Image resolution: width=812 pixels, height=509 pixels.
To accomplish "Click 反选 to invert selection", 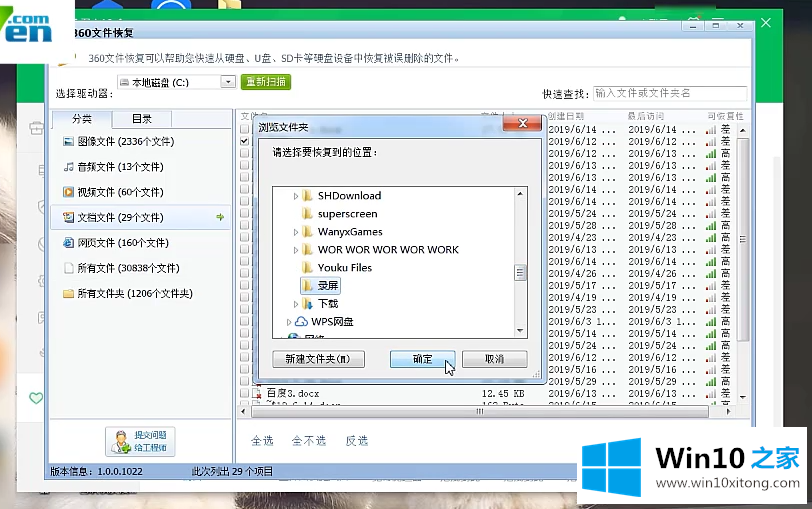I will [x=357, y=441].
